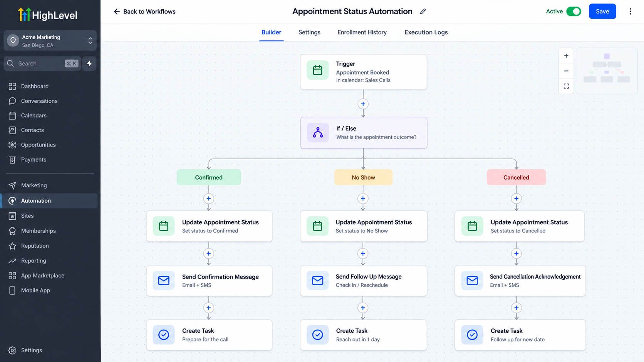Open the three-dot more options menu
Viewport: 644px width, 362px height.
pyautogui.click(x=630, y=12)
